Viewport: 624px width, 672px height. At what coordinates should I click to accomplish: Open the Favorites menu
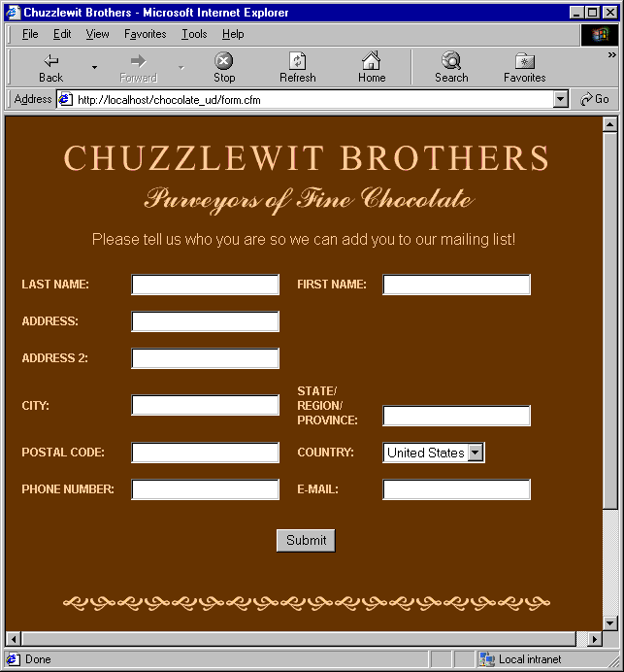[x=146, y=34]
